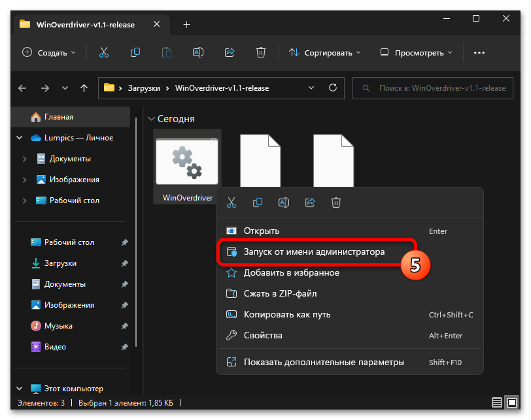
Task: Expand Изображения under Lumpics
Action: coord(24,180)
